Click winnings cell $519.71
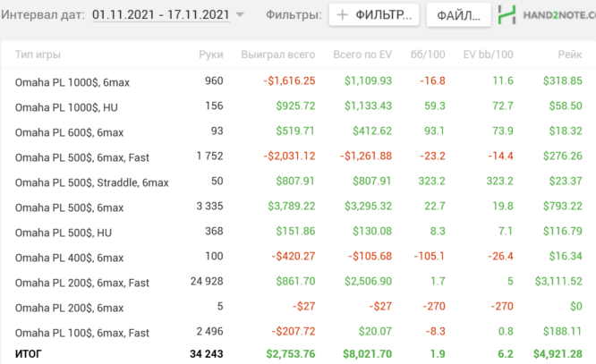Viewport: 596px width, 364px height. [295, 131]
